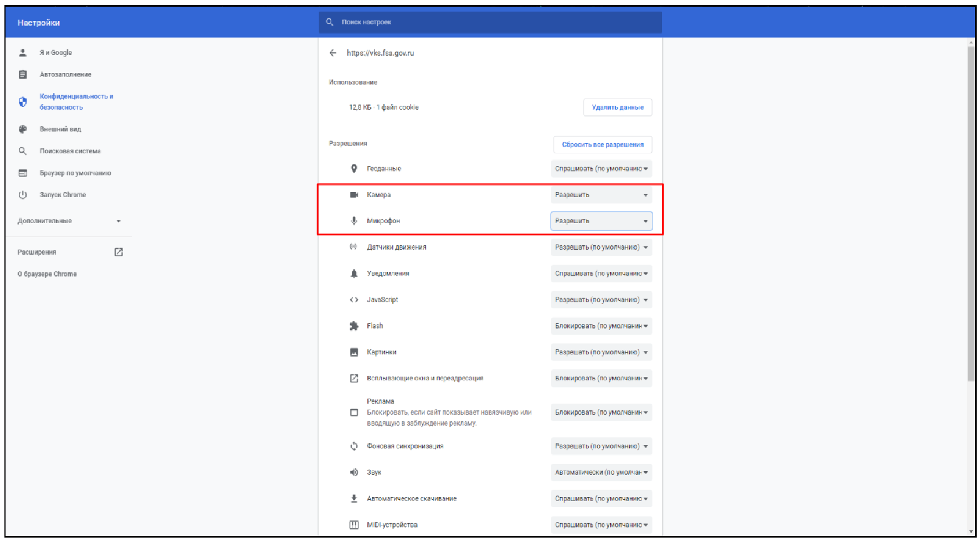Image resolution: width=980 pixels, height=542 pixels.
Task: Open the Геоданные permission dropdown
Action: coord(601,169)
